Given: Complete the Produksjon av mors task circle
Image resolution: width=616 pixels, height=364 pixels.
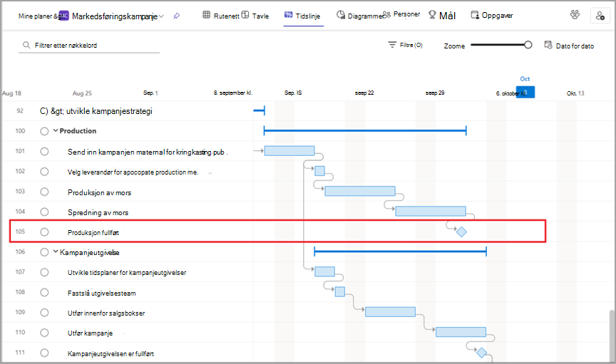Looking at the screenshot, I should [44, 192].
